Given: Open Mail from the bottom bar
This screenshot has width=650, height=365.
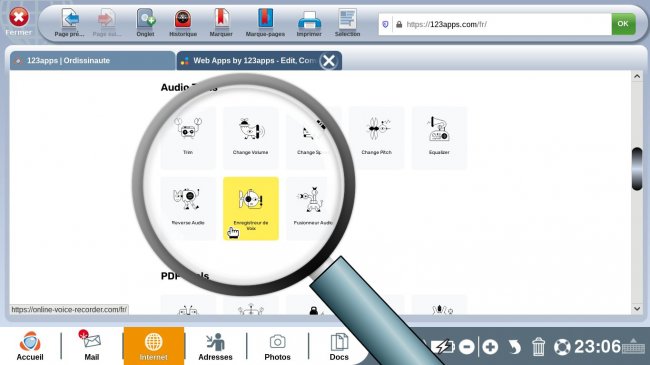Looking at the screenshot, I should tap(92, 346).
